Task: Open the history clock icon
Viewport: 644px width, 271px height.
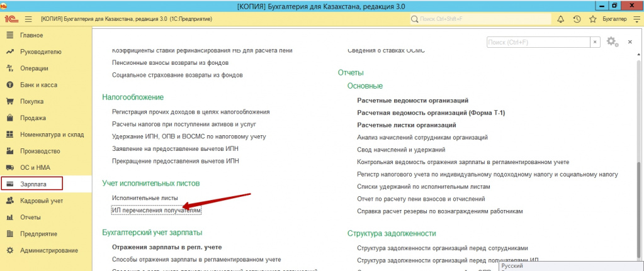Action: [x=577, y=19]
